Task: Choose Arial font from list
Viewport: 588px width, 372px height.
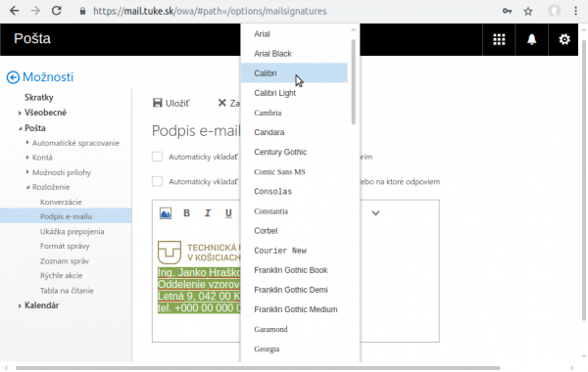Action: click(294, 34)
